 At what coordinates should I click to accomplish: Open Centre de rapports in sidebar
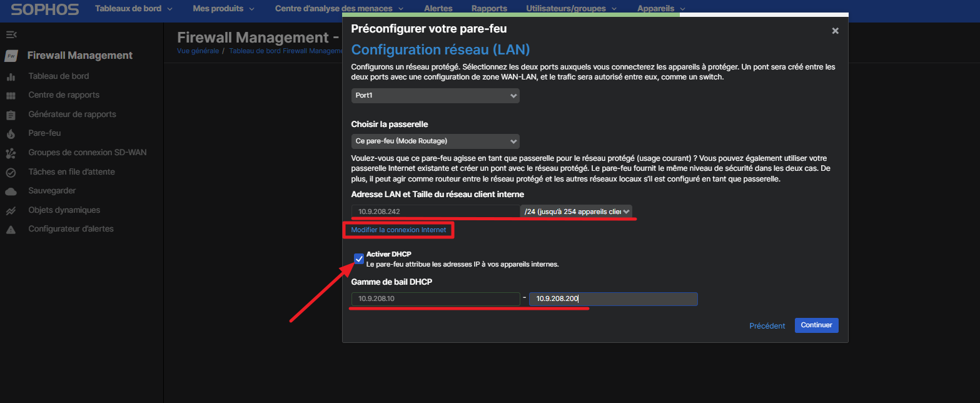tap(64, 95)
